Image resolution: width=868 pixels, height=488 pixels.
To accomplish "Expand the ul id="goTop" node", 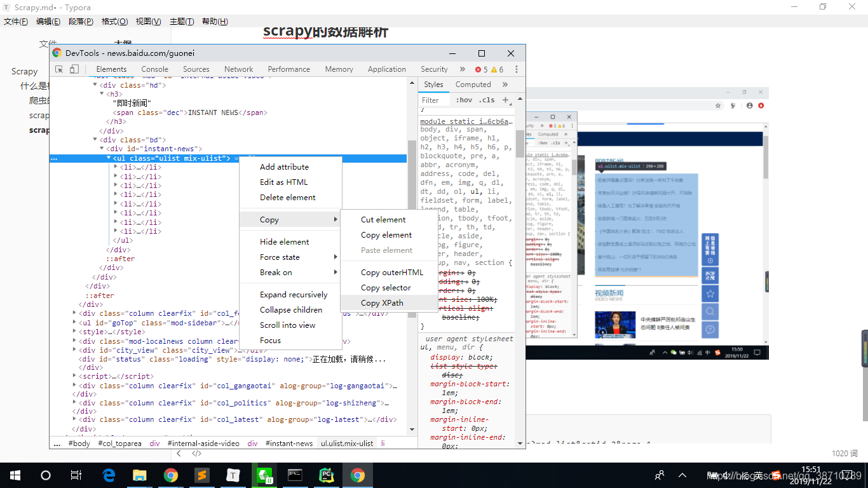I will (75, 323).
